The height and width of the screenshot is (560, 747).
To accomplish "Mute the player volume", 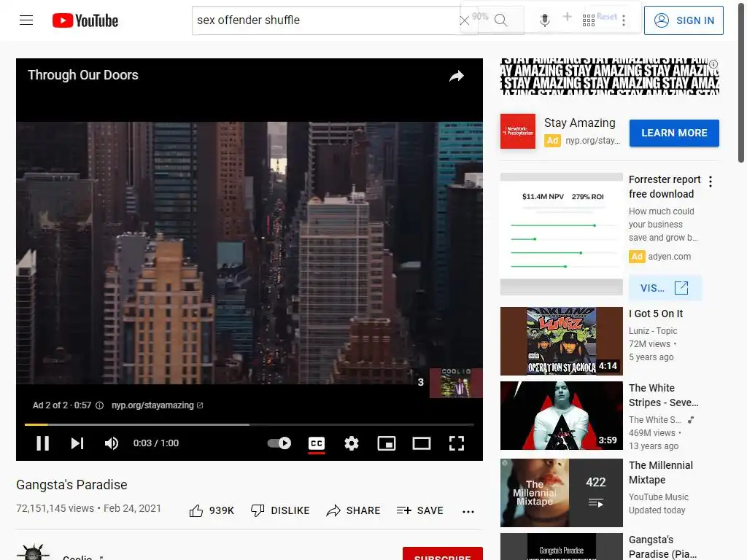I will coord(112,443).
